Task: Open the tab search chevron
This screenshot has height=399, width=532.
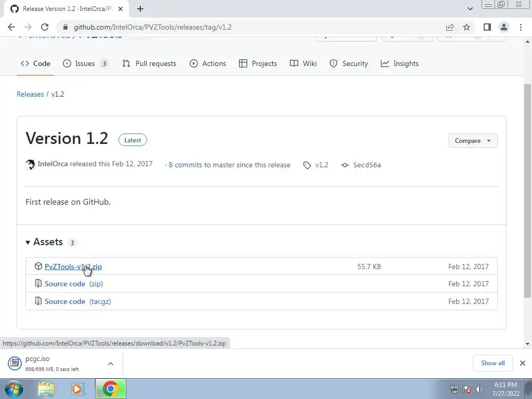Action: point(470,9)
